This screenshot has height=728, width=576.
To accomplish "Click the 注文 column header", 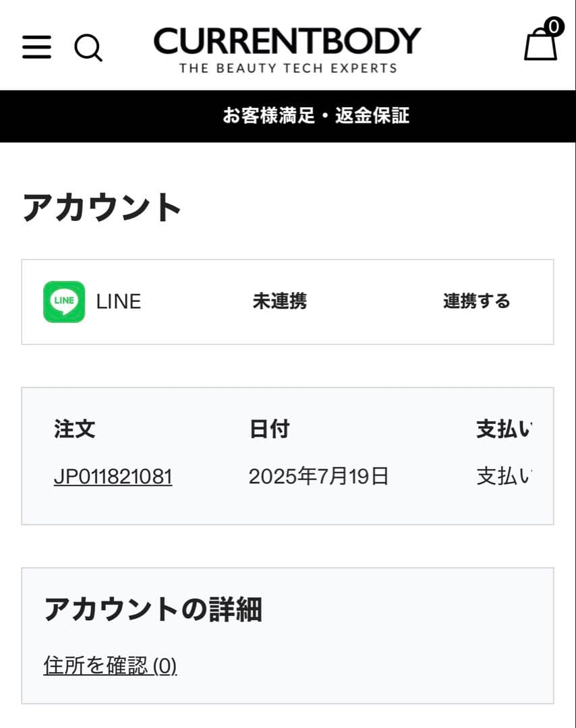I will (74, 429).
